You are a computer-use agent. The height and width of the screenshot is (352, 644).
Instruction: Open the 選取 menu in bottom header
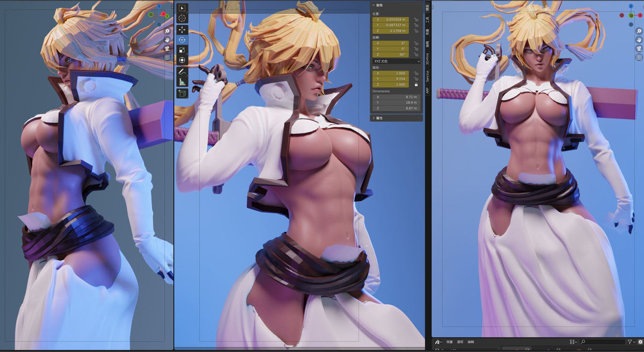tap(460, 342)
